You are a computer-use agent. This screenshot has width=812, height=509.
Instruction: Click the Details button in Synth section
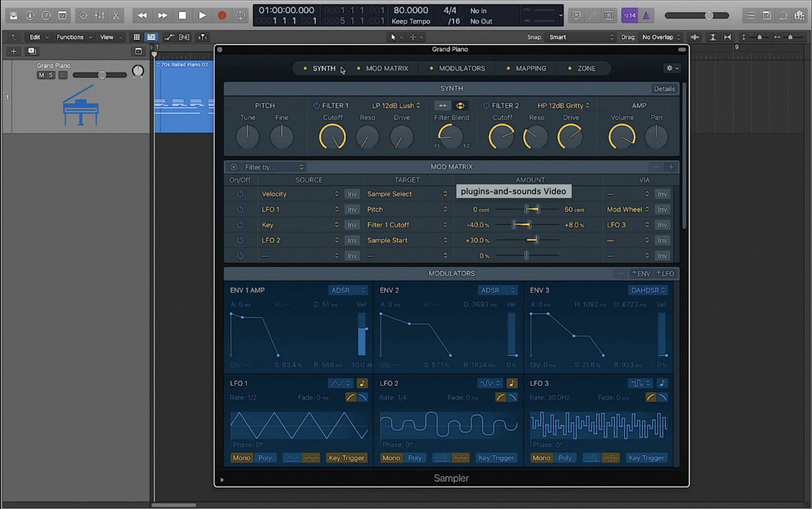(664, 89)
